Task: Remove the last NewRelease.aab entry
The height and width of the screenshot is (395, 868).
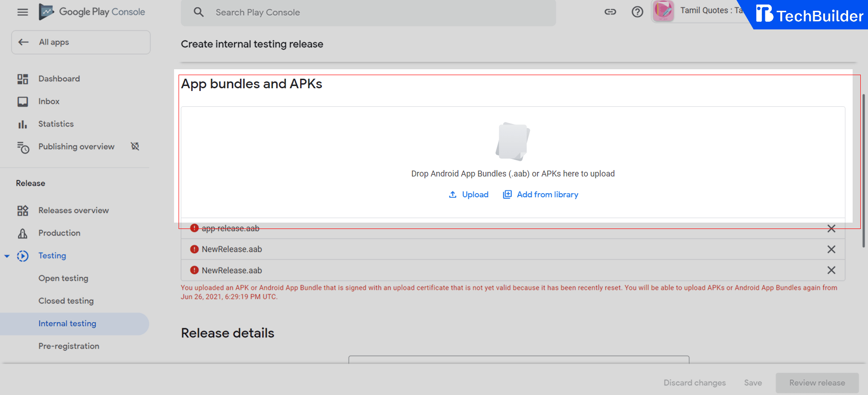Action: [831, 270]
